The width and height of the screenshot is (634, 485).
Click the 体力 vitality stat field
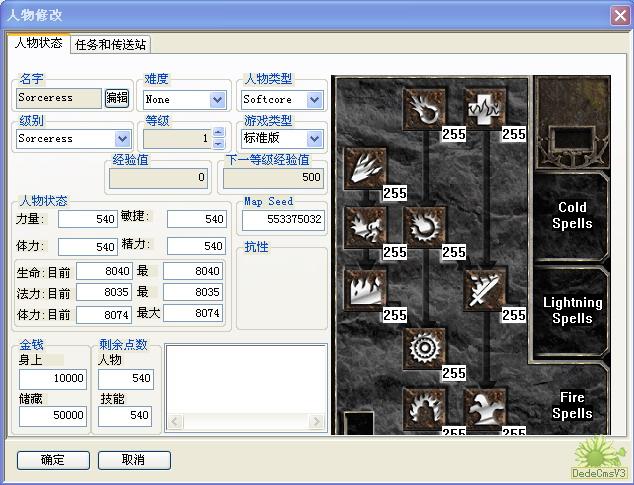[x=88, y=247]
